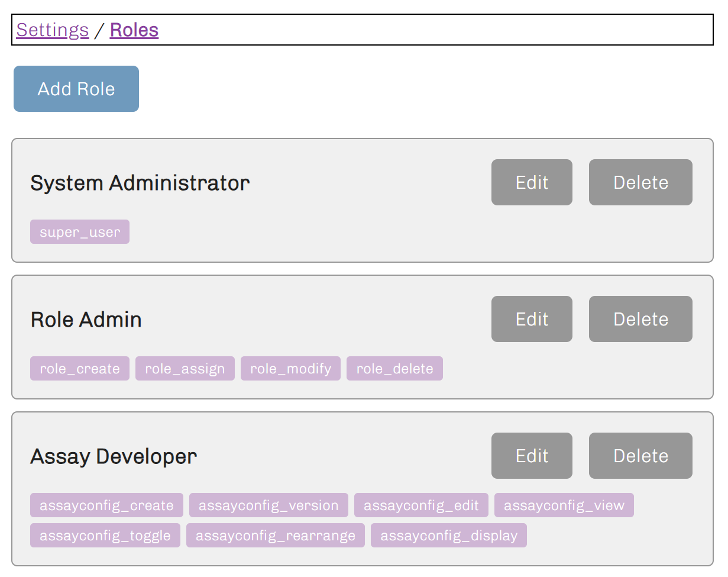This screenshot has width=728, height=577.
Task: Select the assayconfig_create tag
Action: coord(106,505)
